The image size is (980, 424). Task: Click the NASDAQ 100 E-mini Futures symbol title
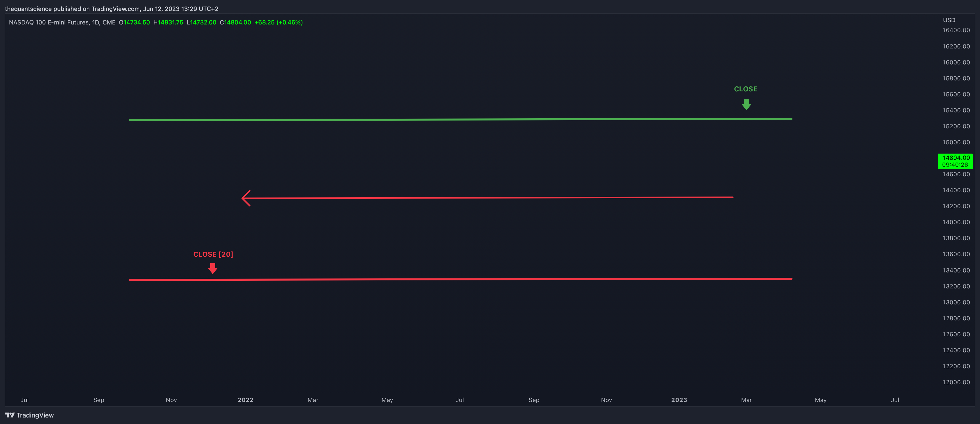click(62, 22)
